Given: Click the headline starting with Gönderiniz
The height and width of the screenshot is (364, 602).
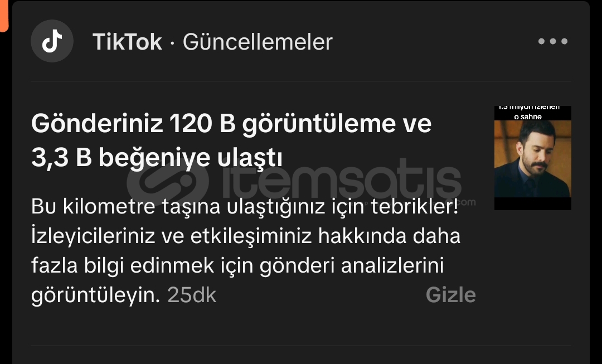Looking at the screenshot, I should coord(231,140).
